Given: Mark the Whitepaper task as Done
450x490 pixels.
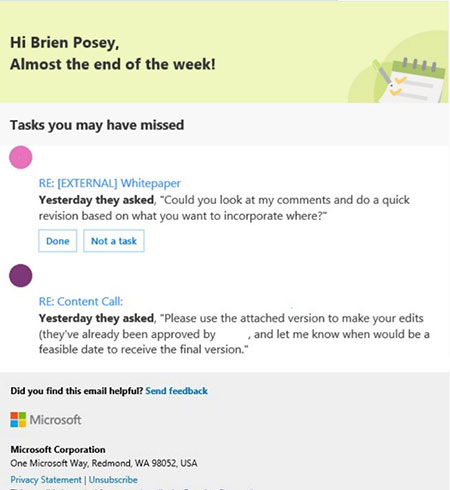Looking at the screenshot, I should pyautogui.click(x=58, y=241).
